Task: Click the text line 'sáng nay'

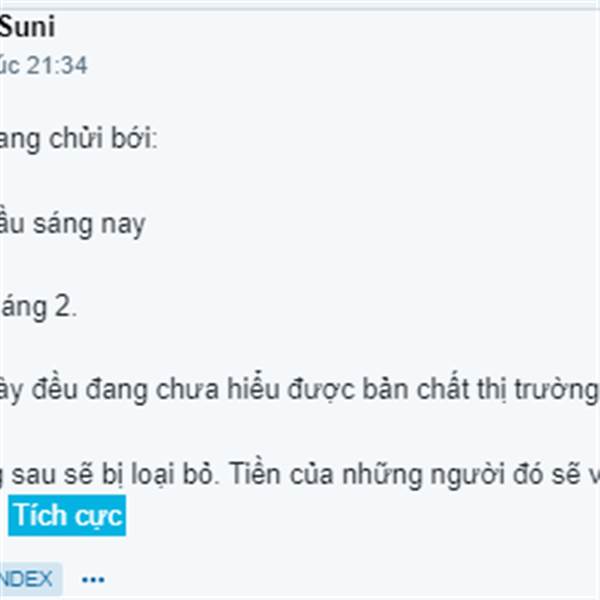Action: (73, 225)
